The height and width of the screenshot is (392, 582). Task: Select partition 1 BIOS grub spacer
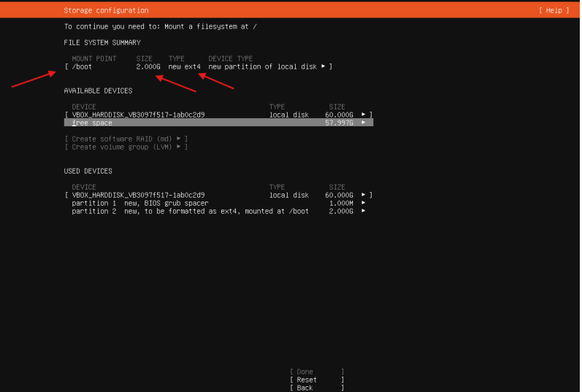pos(139,203)
